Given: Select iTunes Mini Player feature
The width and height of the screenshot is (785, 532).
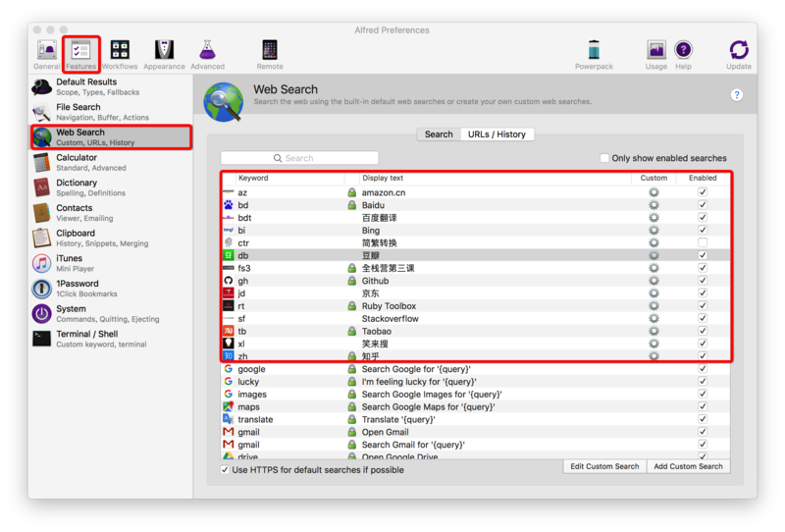Looking at the screenshot, I should (x=111, y=263).
